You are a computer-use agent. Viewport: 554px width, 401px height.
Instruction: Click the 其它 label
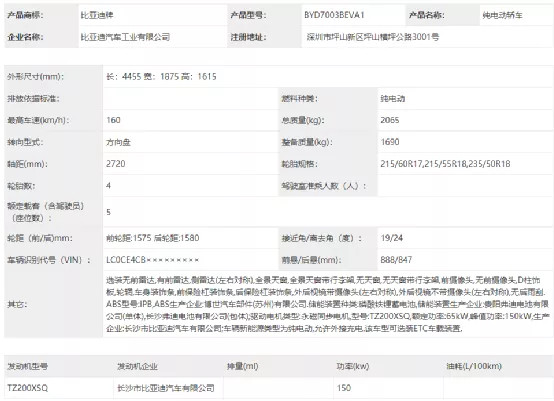click(17, 304)
